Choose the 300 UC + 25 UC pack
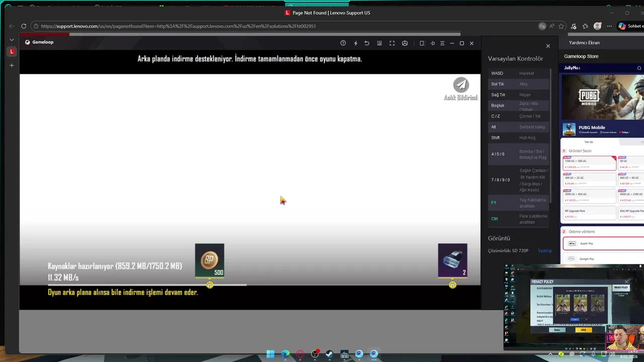 (x=589, y=180)
